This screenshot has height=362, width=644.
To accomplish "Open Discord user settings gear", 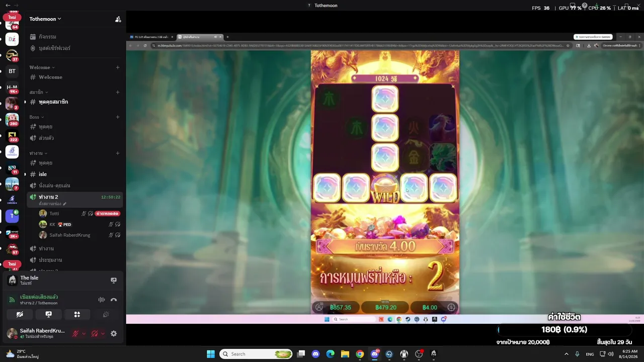I will pyautogui.click(x=114, y=333).
